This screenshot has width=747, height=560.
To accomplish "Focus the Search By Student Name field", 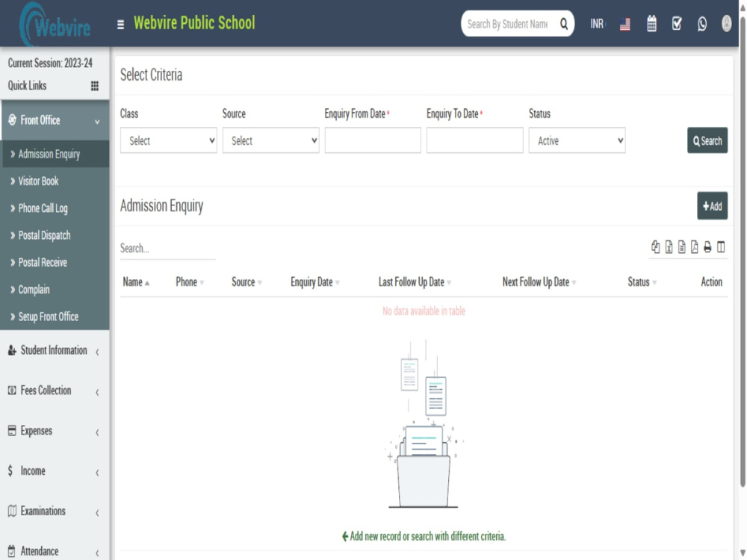I will [x=508, y=24].
